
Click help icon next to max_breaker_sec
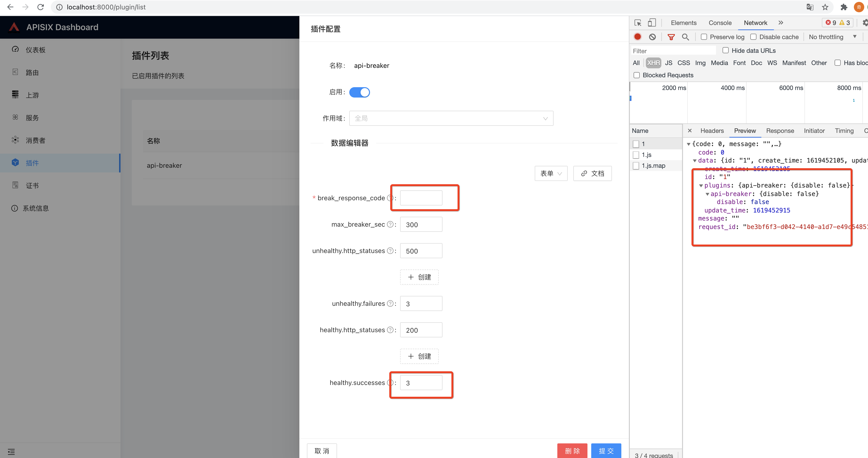(x=390, y=224)
